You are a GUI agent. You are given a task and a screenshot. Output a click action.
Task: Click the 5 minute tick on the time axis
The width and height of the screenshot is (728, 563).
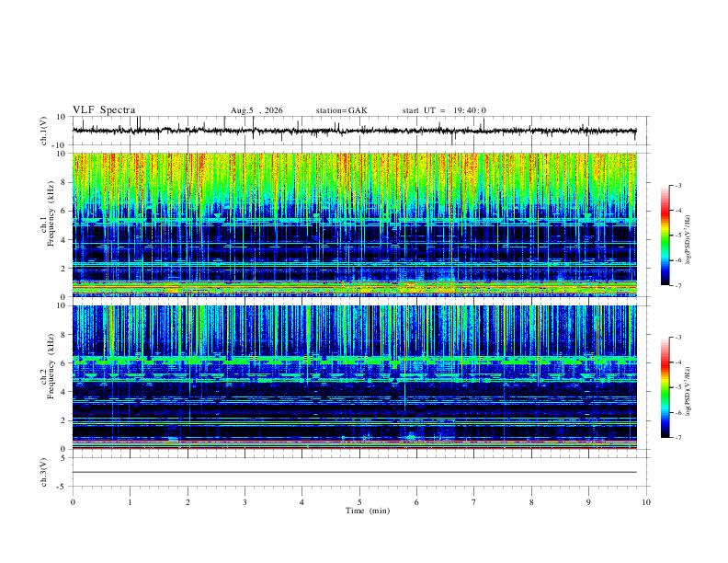tap(359, 502)
